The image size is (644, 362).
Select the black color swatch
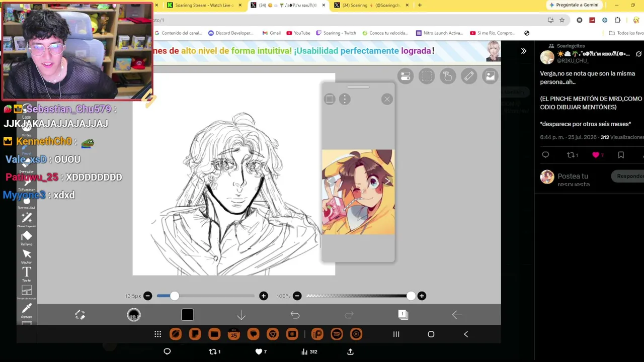click(x=188, y=315)
